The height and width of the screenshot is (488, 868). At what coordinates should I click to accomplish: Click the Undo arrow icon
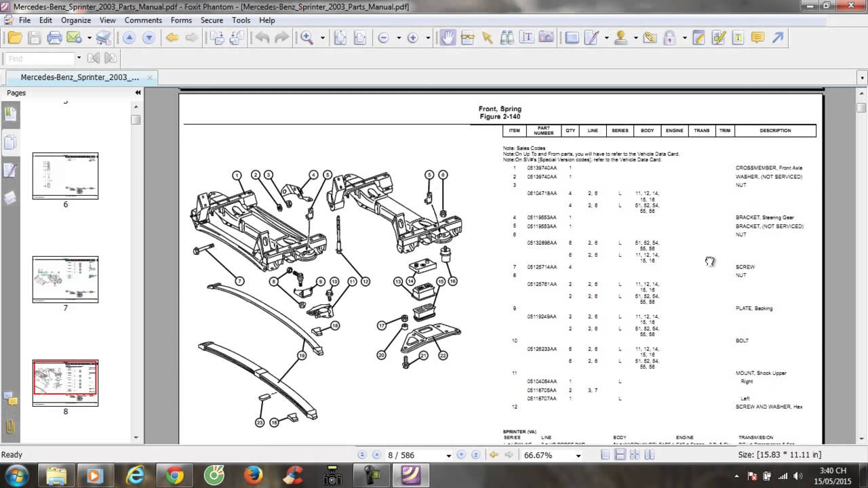pos(262,38)
